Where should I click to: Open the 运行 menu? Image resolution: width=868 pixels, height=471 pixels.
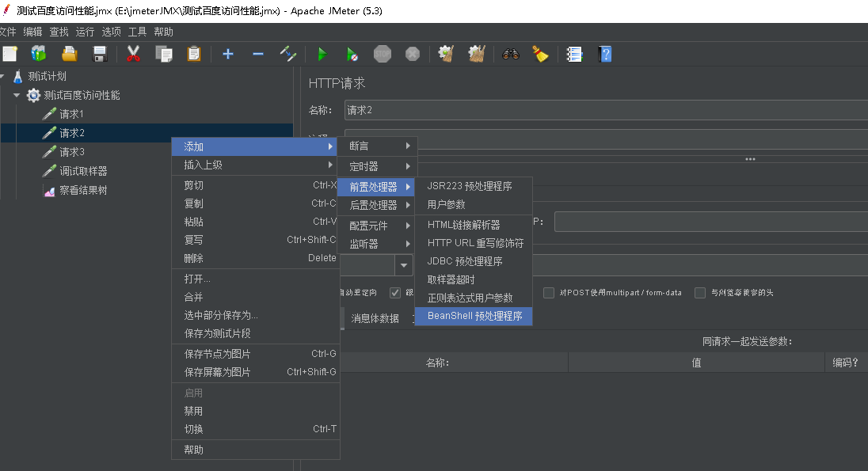(85, 32)
